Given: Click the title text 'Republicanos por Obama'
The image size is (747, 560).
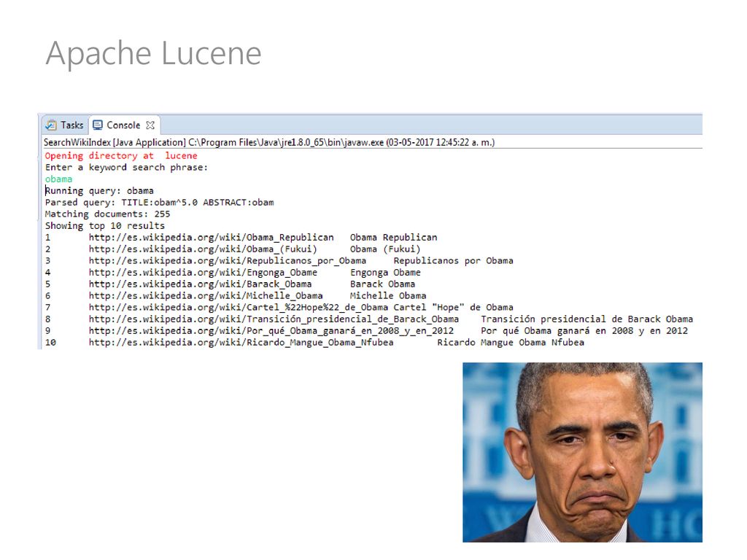Looking at the screenshot, I should 454,261.
